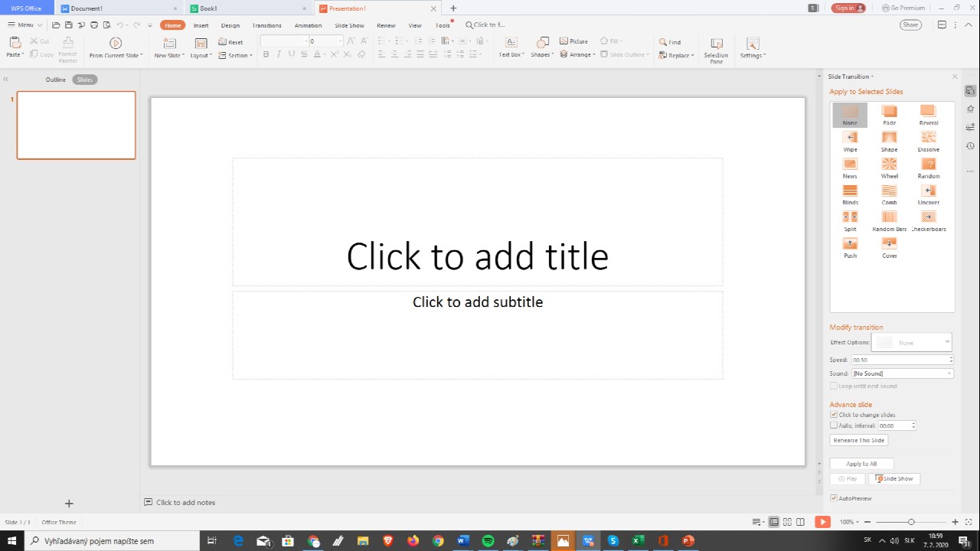Insert a Text Box from ribbon
This screenshot has width=980, height=551.
coord(511,46)
